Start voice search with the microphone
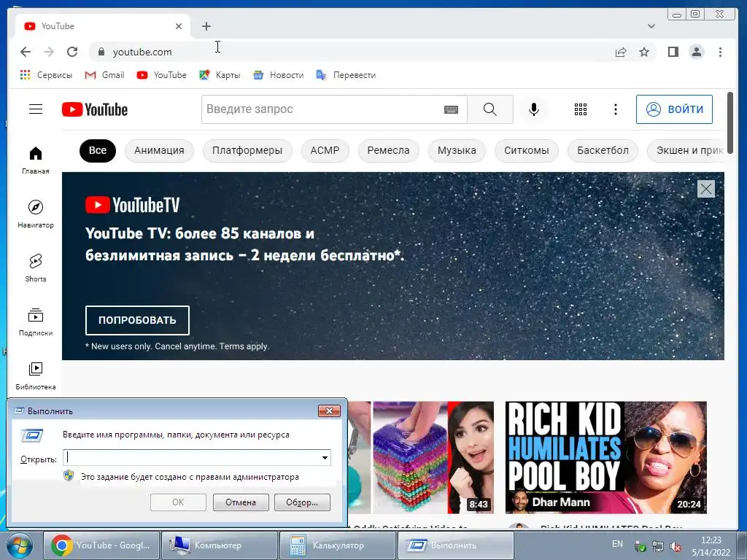The width and height of the screenshot is (747, 560). point(533,109)
